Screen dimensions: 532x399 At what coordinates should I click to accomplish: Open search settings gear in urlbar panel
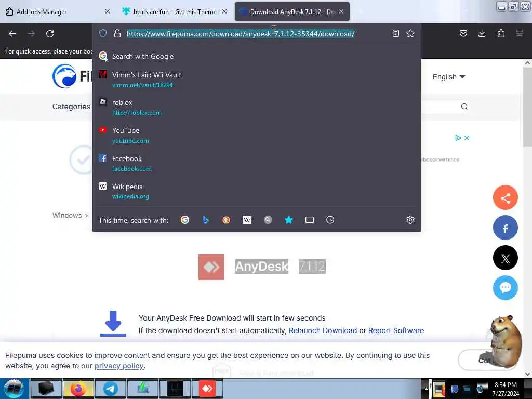[410, 220]
